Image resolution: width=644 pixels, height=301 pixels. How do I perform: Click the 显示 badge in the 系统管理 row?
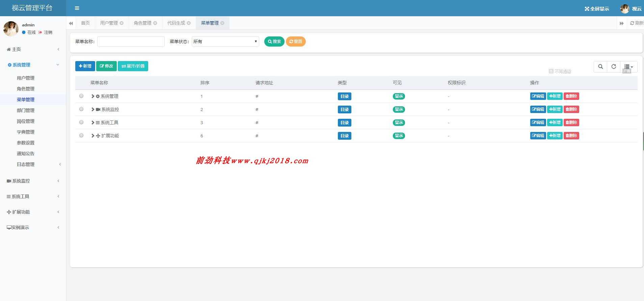click(399, 96)
